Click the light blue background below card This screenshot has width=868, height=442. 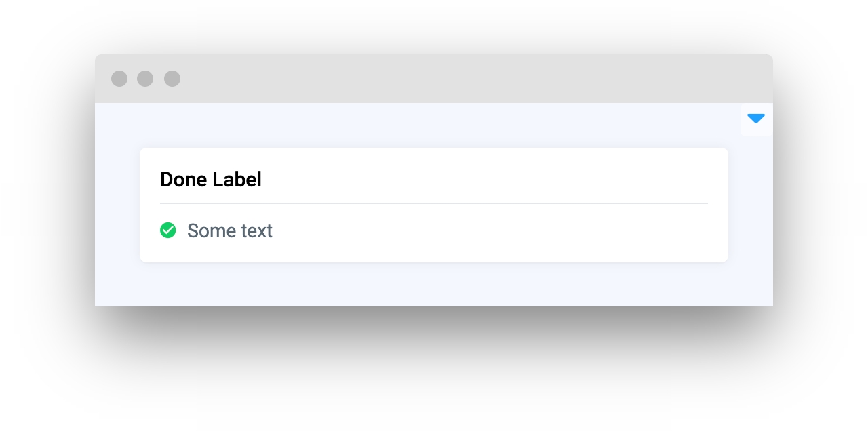434,285
